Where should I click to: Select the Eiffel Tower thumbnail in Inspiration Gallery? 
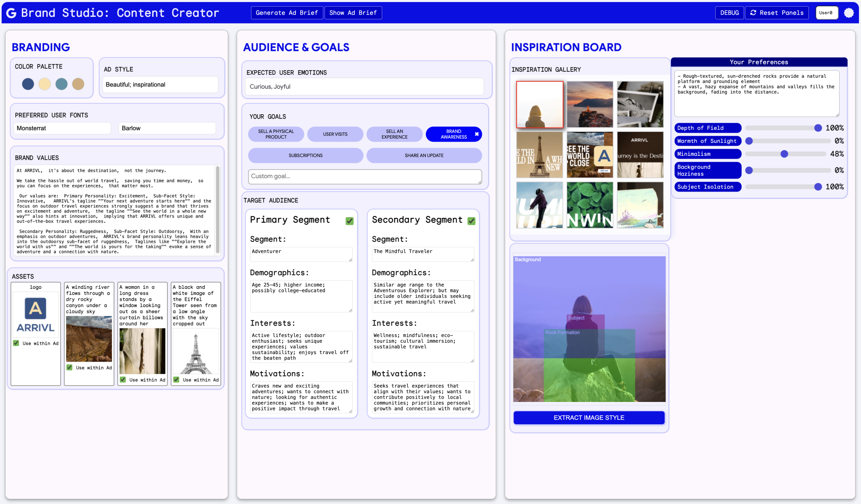pyautogui.click(x=539, y=154)
